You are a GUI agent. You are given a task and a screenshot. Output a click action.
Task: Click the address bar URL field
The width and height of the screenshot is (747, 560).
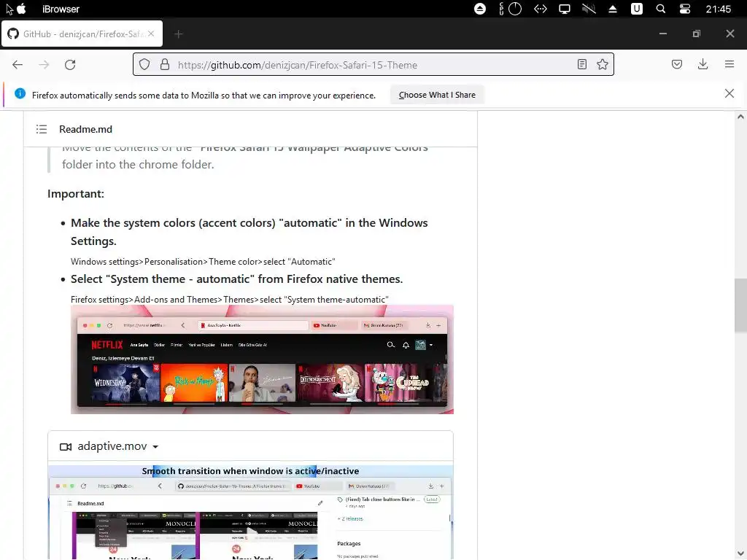tap(373, 65)
